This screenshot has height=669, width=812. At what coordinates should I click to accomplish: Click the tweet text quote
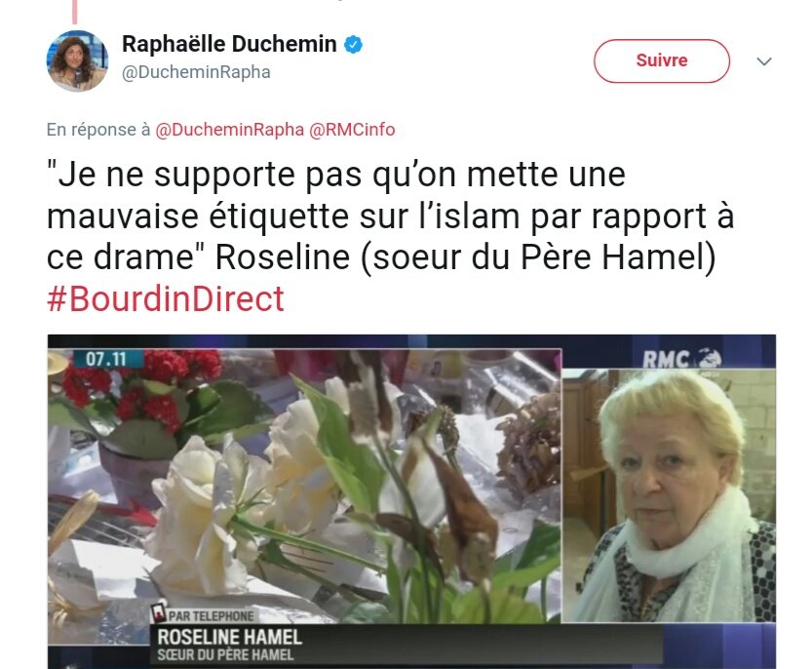click(391, 216)
